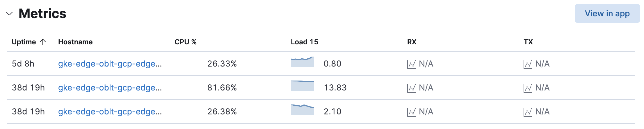Image resolution: width=644 pixels, height=129 pixels.
Task: Click RX chart icon in 81.66% CPU row
Action: (x=411, y=88)
